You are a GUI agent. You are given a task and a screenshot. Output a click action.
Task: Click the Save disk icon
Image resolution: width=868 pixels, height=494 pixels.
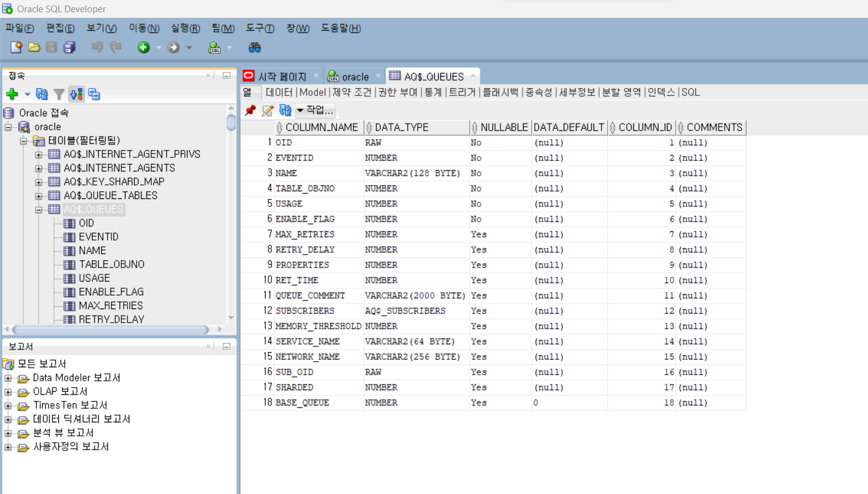pyautogui.click(x=52, y=47)
